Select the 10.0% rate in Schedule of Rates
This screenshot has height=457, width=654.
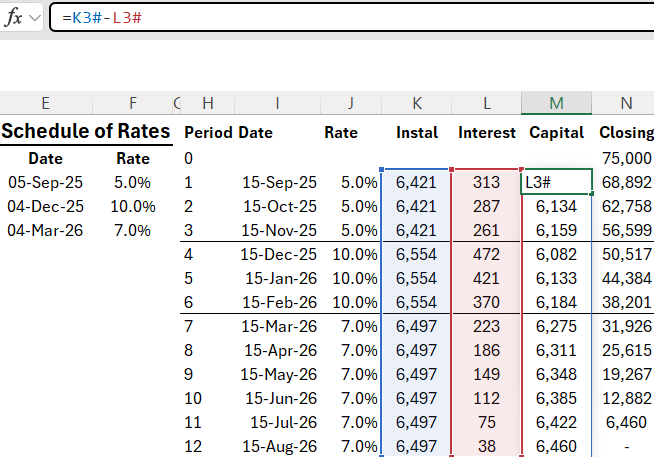[133, 206]
